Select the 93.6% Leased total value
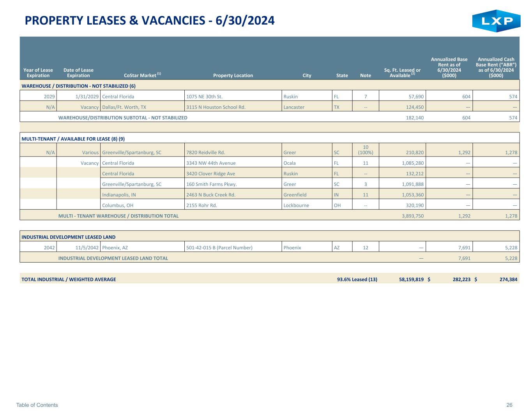This screenshot has height=411, width=532. point(357,279)
